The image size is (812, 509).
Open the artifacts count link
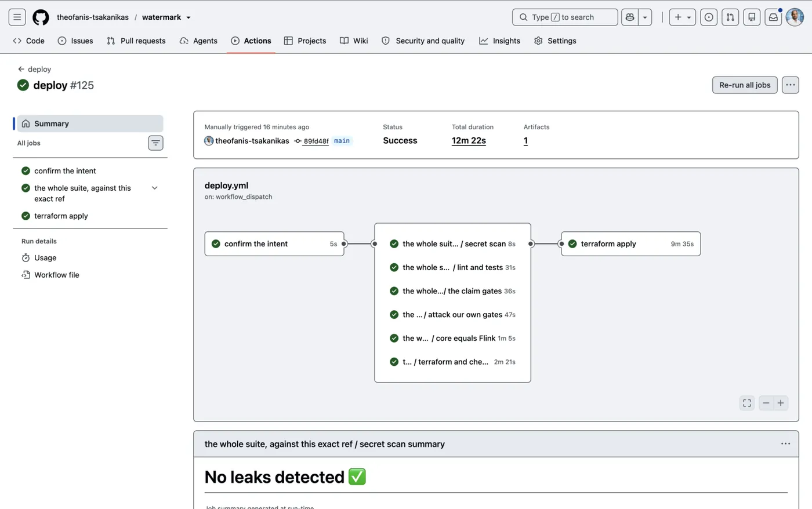pos(525,141)
